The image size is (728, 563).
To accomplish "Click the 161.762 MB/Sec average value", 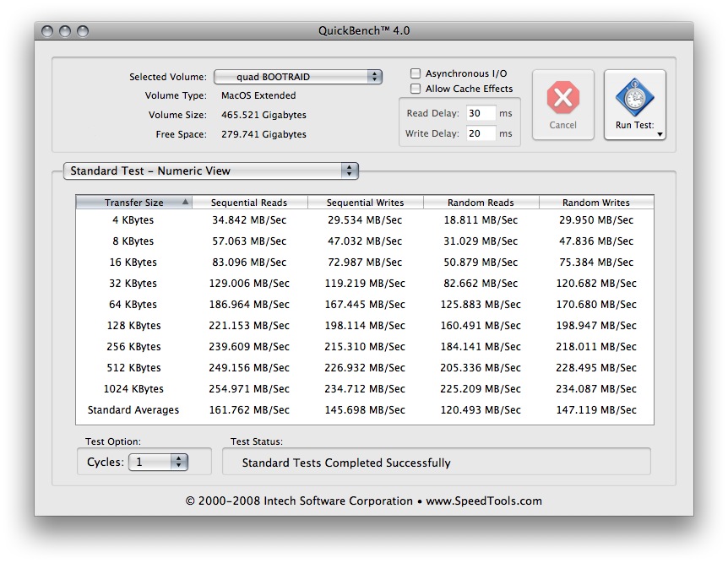I will tap(249, 410).
